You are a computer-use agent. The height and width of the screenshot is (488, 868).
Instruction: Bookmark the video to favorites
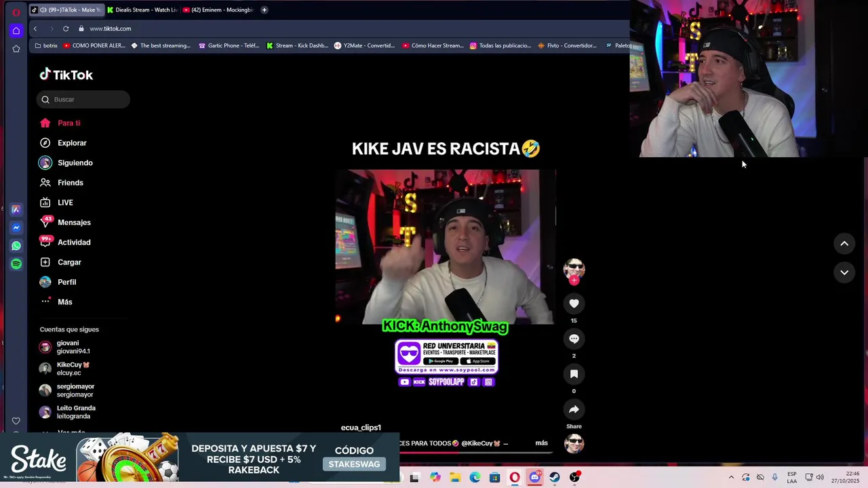click(x=574, y=374)
